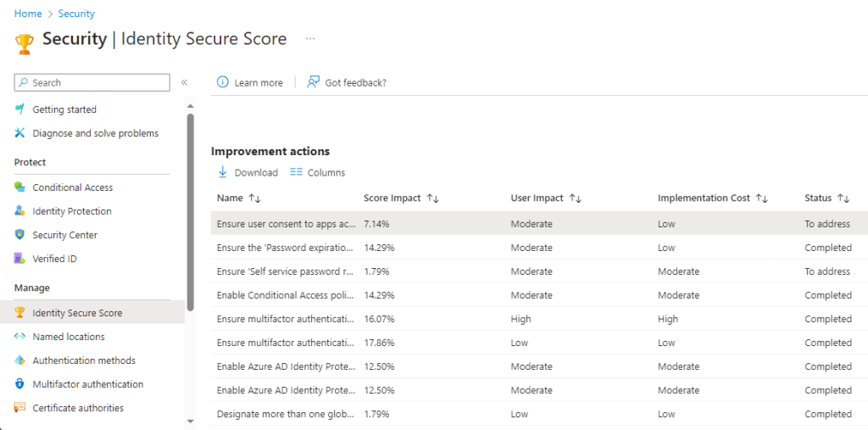Click the sidebar scrollbar down arrow

191,420
